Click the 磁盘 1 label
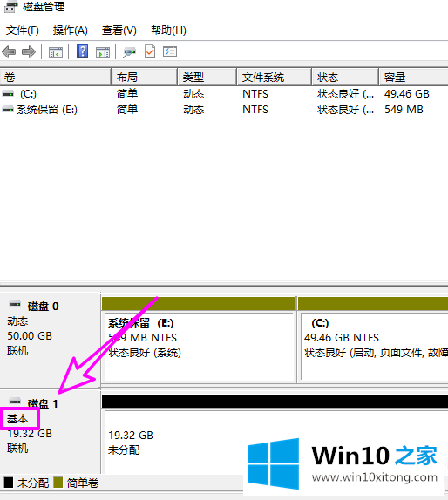 point(43,403)
